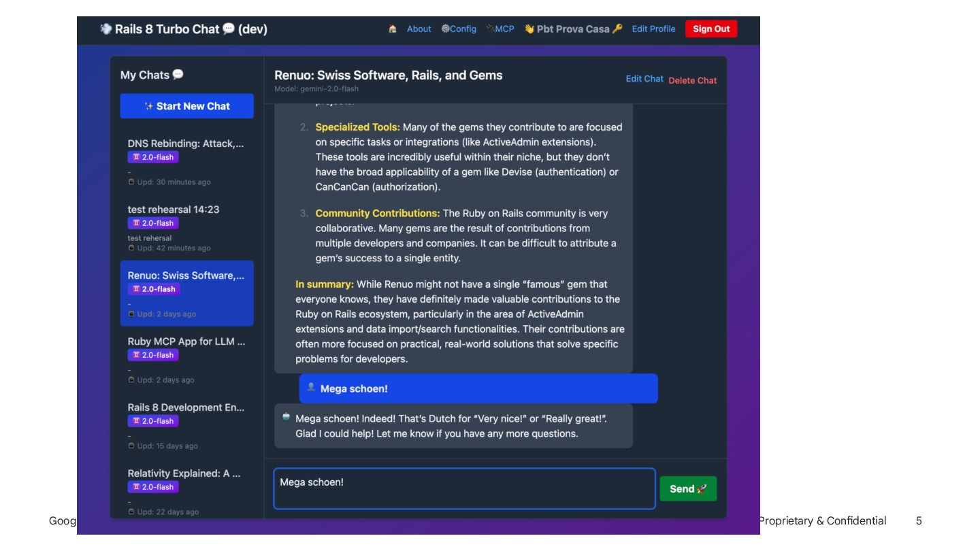
Task: Click the 'Community Contributions:' heading
Action: (378, 214)
